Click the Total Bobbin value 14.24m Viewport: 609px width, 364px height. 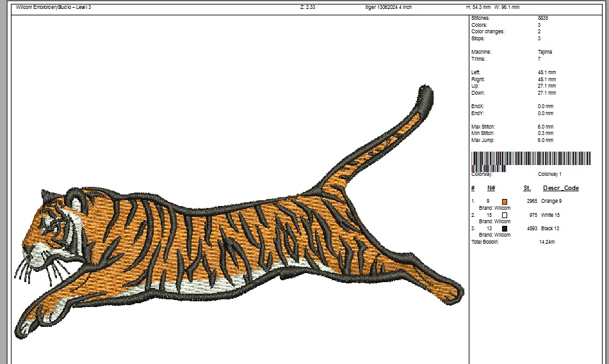[548, 242]
